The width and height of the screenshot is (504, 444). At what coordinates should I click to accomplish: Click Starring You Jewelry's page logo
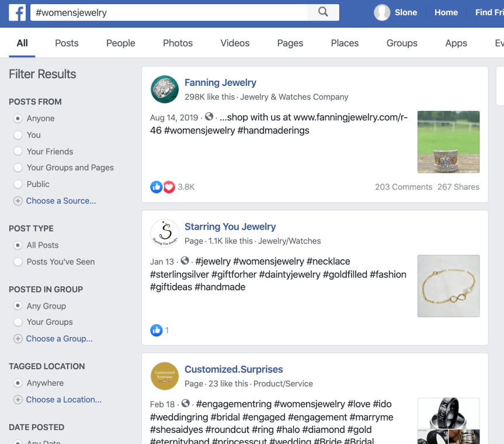click(x=164, y=233)
